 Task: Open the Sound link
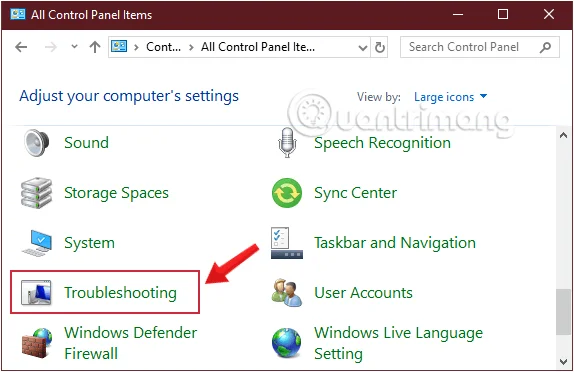coord(86,142)
